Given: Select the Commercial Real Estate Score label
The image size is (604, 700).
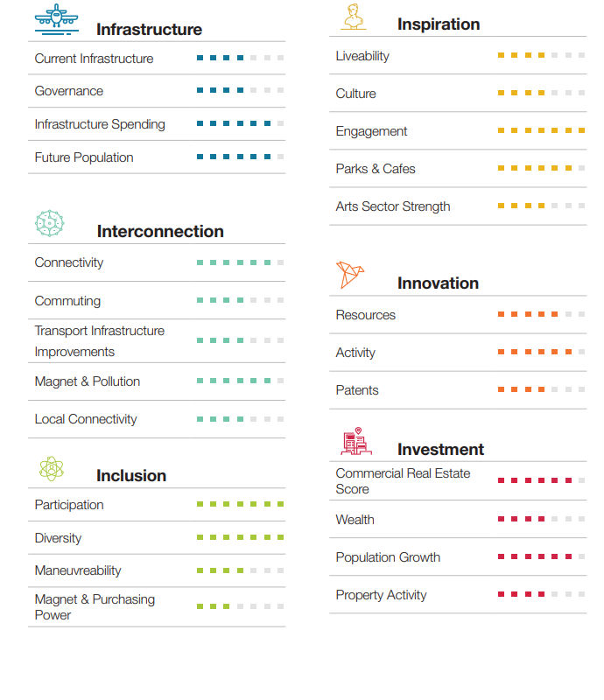Looking at the screenshot, I should 403,480.
